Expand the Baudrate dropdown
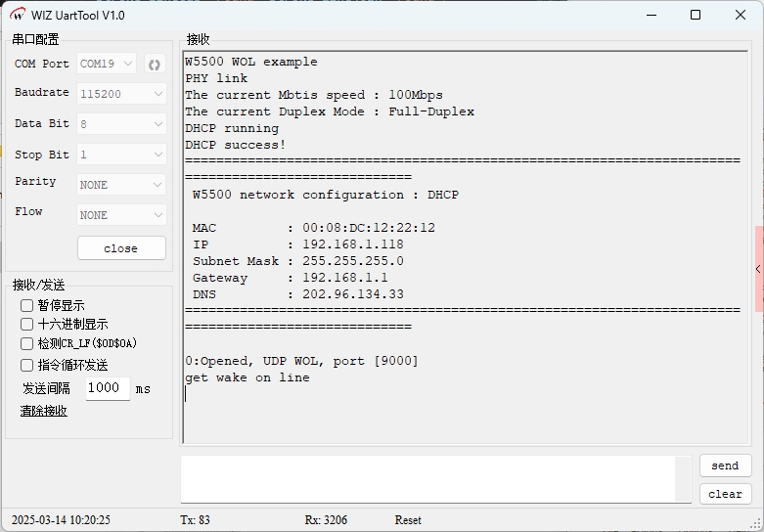This screenshot has height=532, width=764. (121, 94)
